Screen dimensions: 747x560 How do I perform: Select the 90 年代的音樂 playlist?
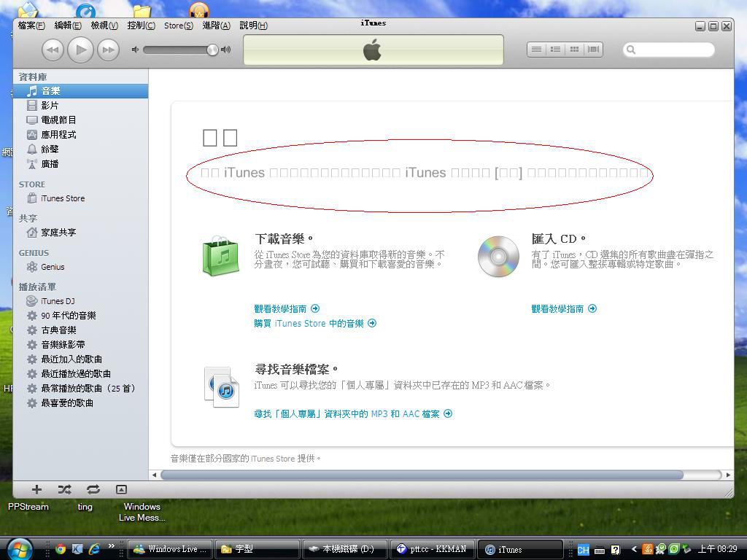[x=80, y=316]
